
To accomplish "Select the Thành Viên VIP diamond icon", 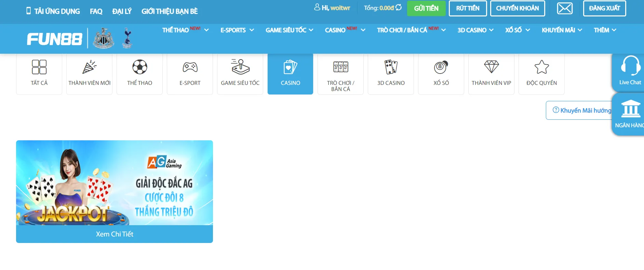I will [x=492, y=67].
